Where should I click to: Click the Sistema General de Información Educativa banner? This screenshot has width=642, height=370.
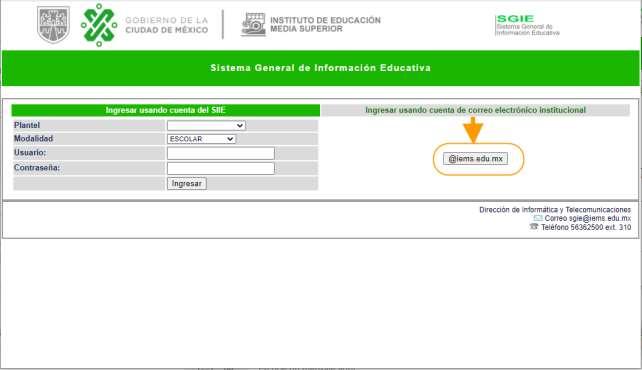[x=321, y=68]
